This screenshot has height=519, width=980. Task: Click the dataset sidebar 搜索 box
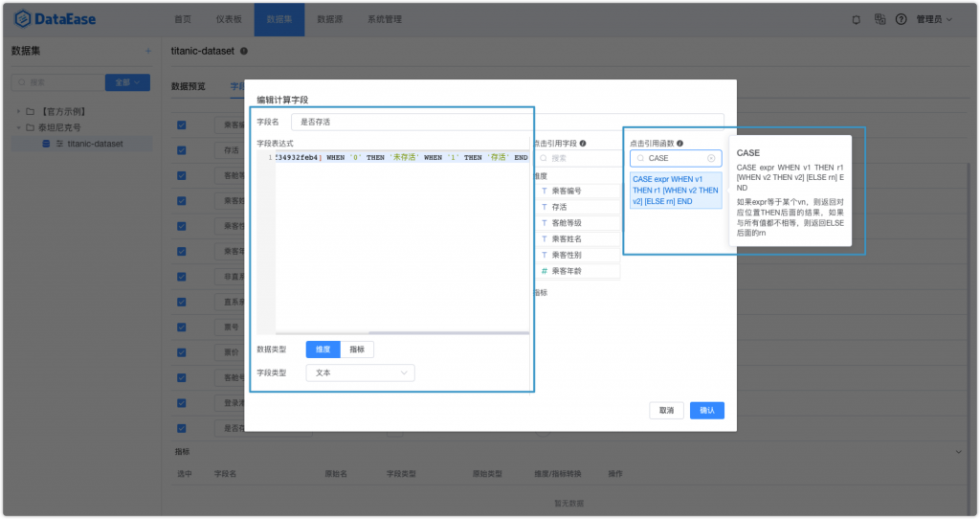click(x=58, y=82)
